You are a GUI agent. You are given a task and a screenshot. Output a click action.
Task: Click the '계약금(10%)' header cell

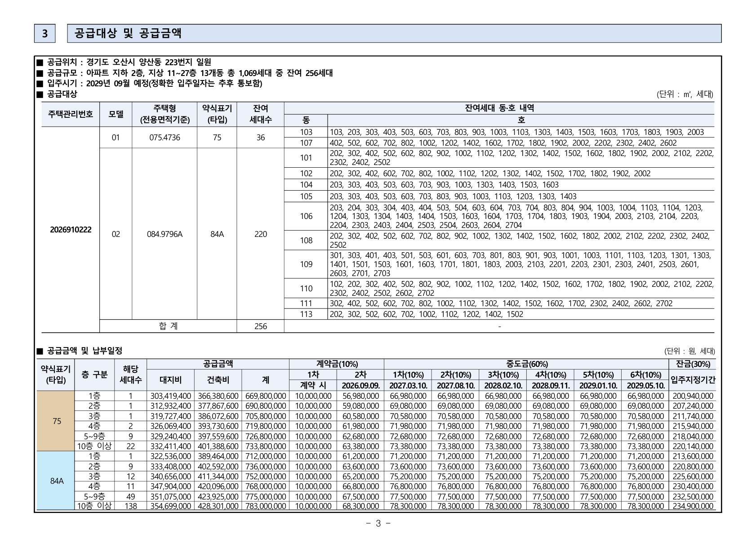tap(337, 364)
